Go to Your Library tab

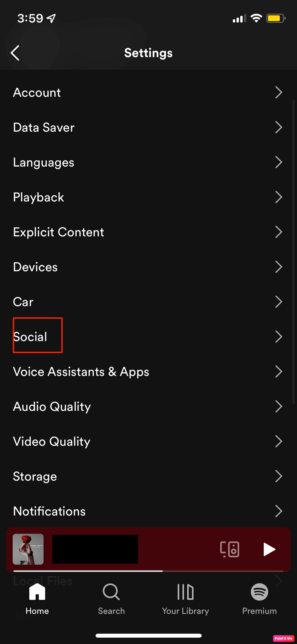185,599
